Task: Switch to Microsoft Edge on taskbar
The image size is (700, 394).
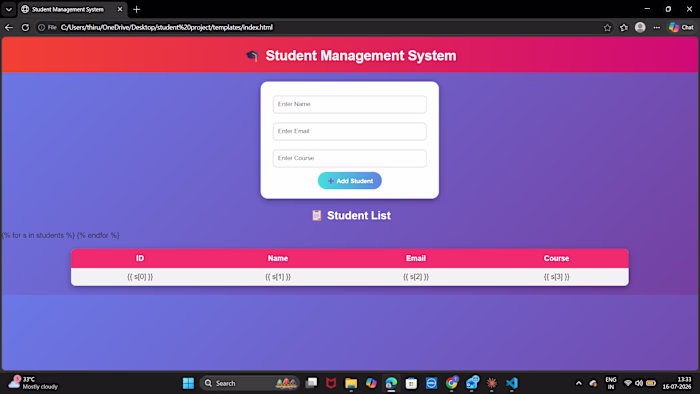Action: [x=391, y=383]
